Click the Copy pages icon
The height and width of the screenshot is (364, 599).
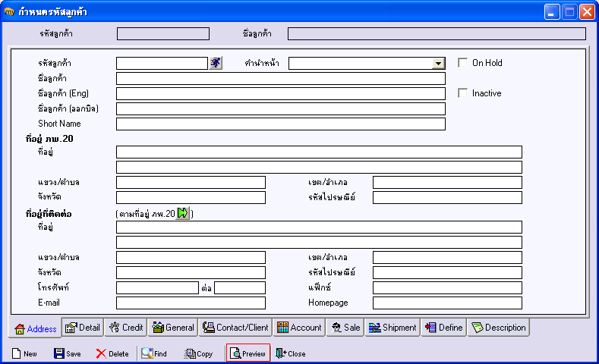tap(190, 353)
